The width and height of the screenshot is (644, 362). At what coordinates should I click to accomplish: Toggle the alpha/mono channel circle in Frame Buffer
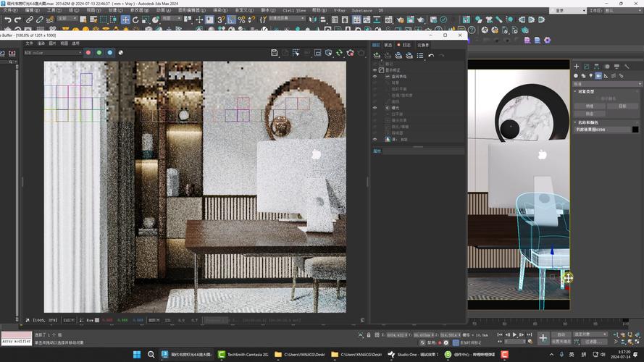121,53
